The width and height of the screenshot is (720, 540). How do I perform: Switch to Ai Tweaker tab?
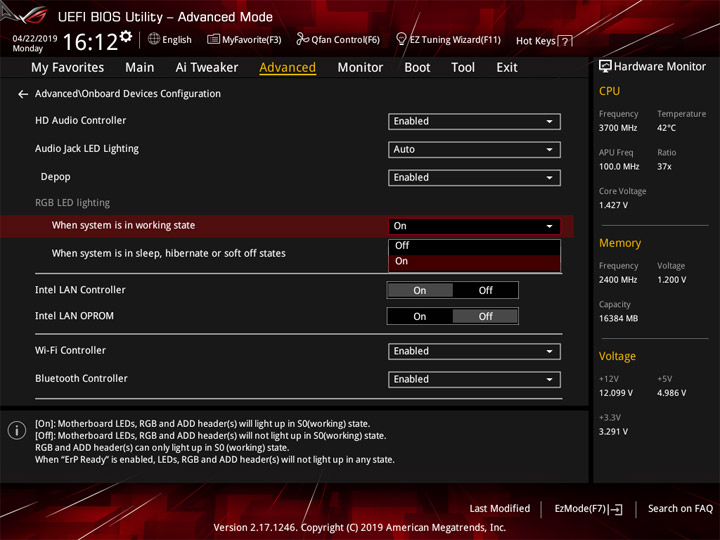pos(207,68)
